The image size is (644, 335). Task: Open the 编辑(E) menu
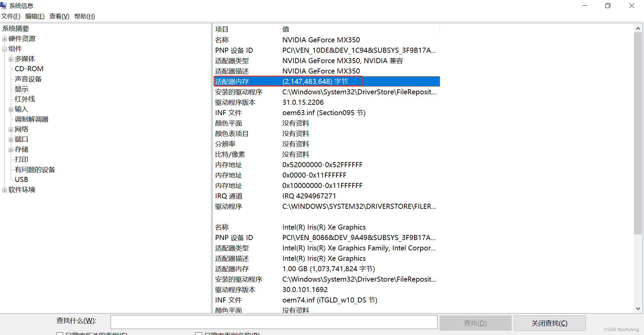pos(35,16)
